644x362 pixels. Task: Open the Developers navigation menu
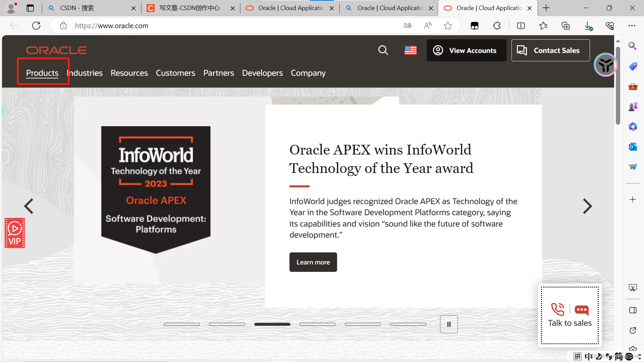tap(262, 73)
